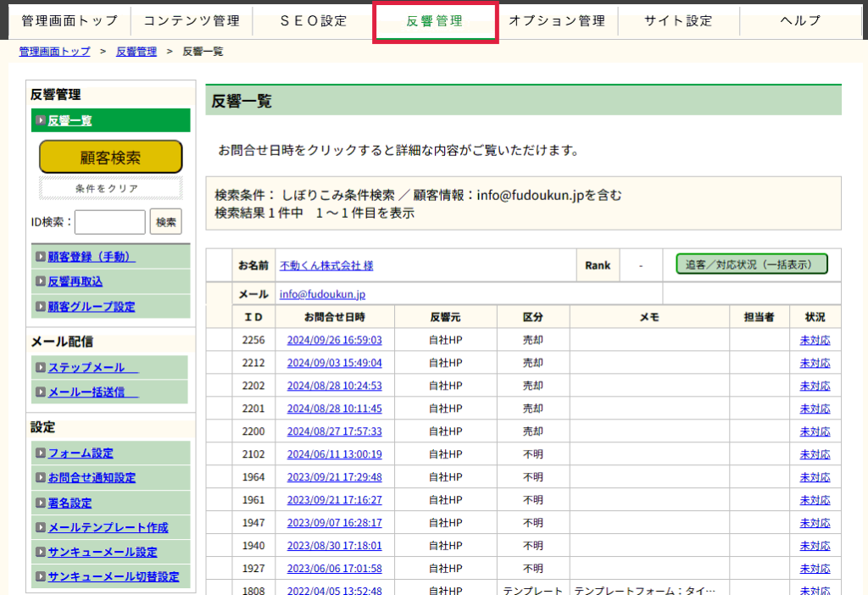
Task: Open the inquiry dated 2024/09/26 16:59:03
Action: pyautogui.click(x=334, y=341)
